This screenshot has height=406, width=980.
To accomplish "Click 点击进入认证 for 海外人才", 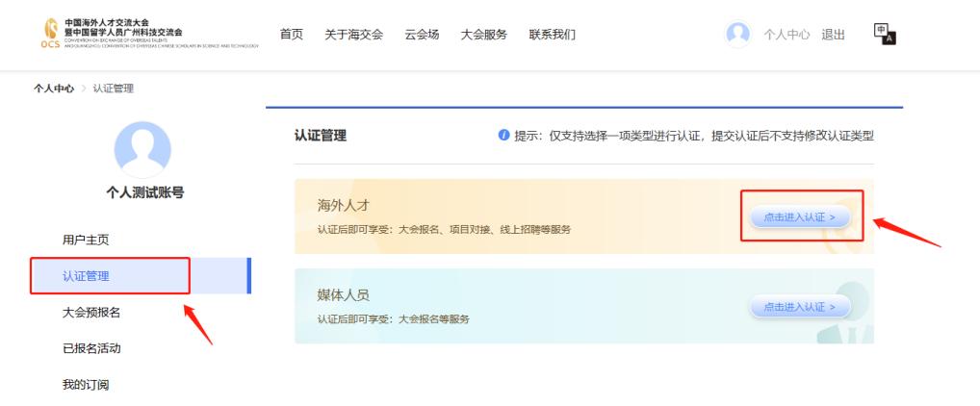I will pos(800,216).
